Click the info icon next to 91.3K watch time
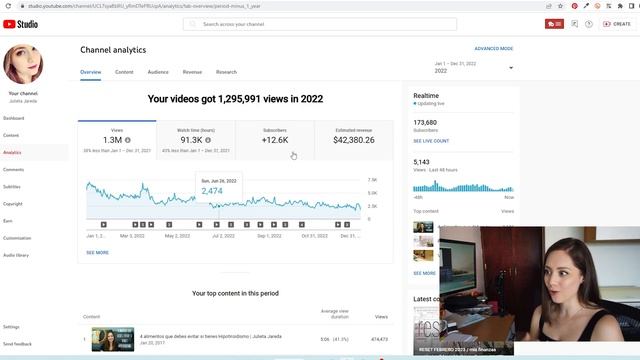 coord(208,140)
